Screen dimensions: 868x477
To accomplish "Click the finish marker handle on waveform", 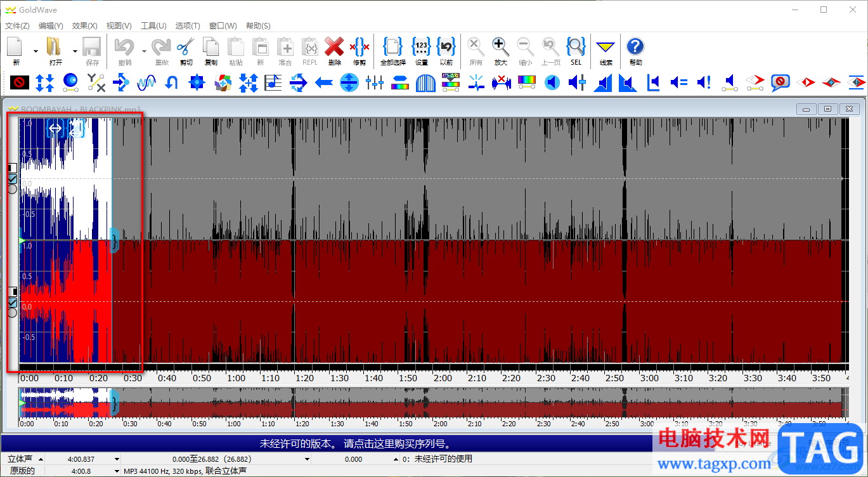I will 114,240.
